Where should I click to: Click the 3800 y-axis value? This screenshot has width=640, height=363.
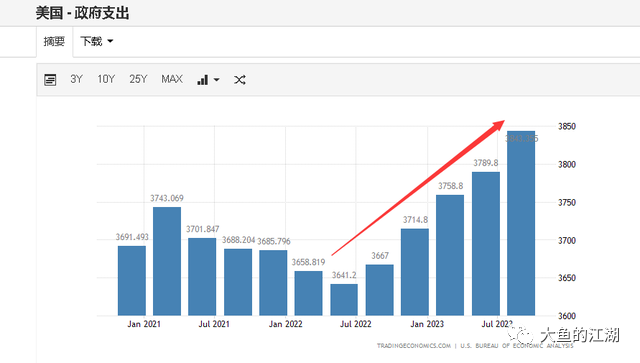coord(567,165)
